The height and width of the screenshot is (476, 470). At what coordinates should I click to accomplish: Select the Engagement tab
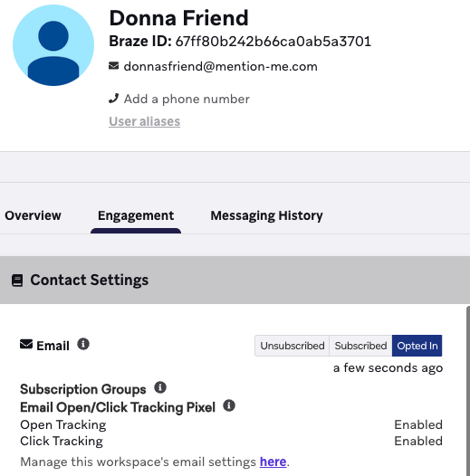pyautogui.click(x=136, y=216)
